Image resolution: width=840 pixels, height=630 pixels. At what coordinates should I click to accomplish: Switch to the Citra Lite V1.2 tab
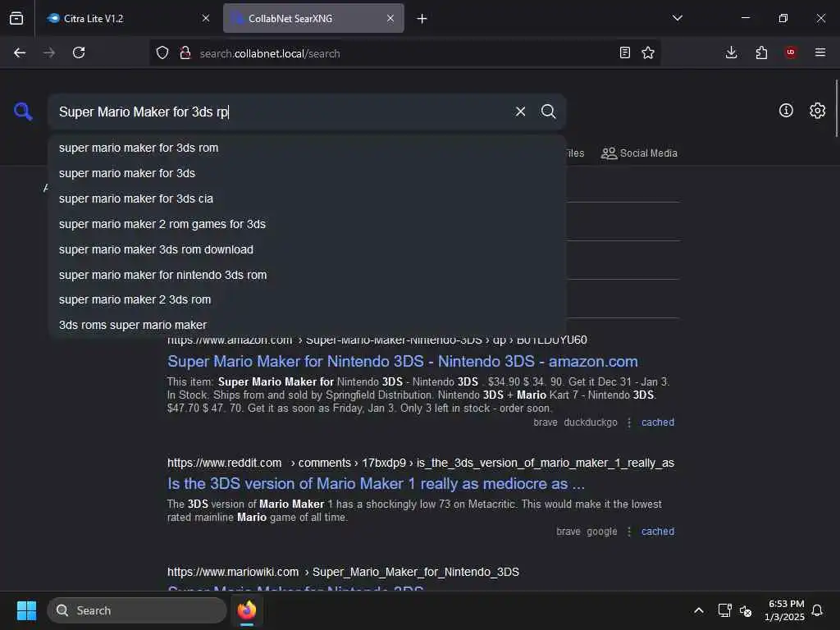click(x=127, y=18)
